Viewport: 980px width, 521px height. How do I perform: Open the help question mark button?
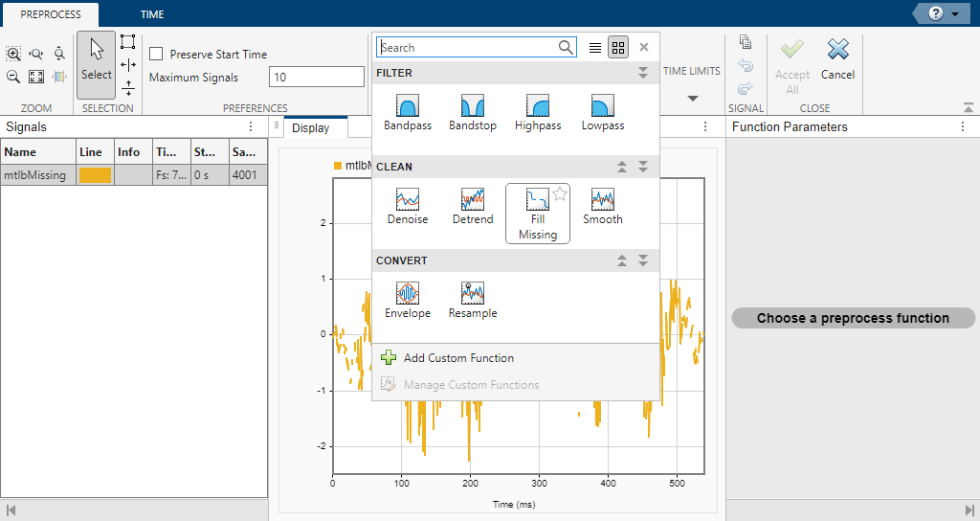(936, 13)
